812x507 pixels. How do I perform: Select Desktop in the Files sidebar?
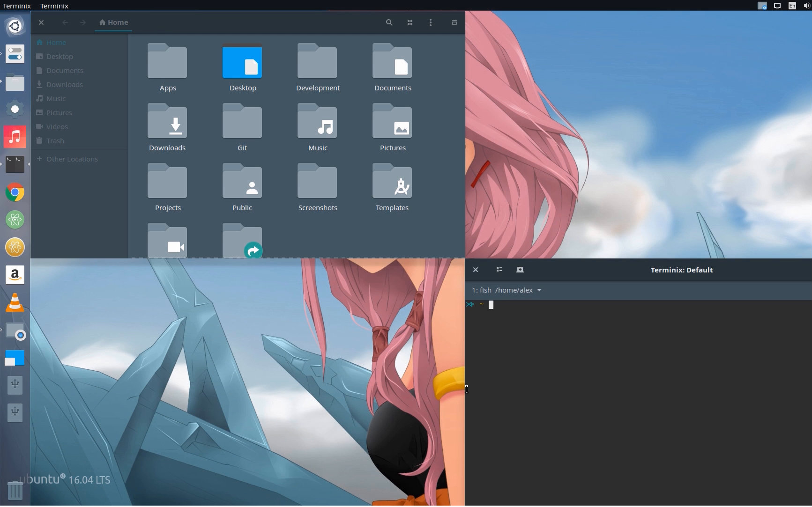pos(79,56)
